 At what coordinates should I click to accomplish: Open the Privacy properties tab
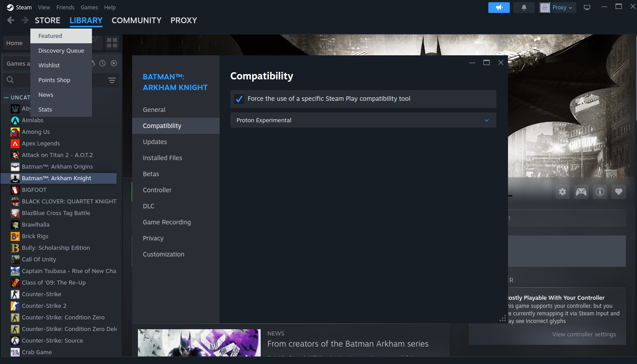[x=176, y=238]
